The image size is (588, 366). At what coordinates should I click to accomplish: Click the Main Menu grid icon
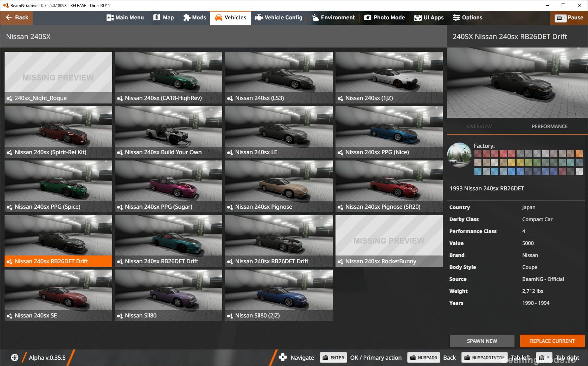coord(110,18)
